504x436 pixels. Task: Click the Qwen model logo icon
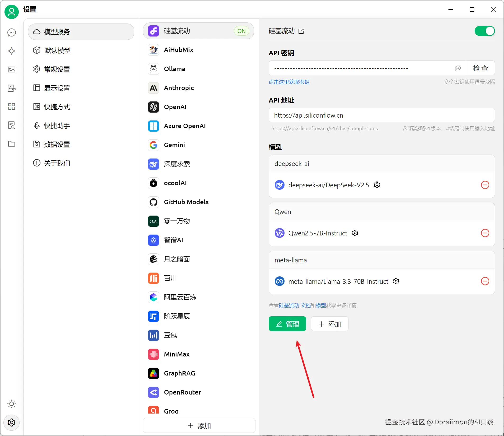tap(280, 233)
